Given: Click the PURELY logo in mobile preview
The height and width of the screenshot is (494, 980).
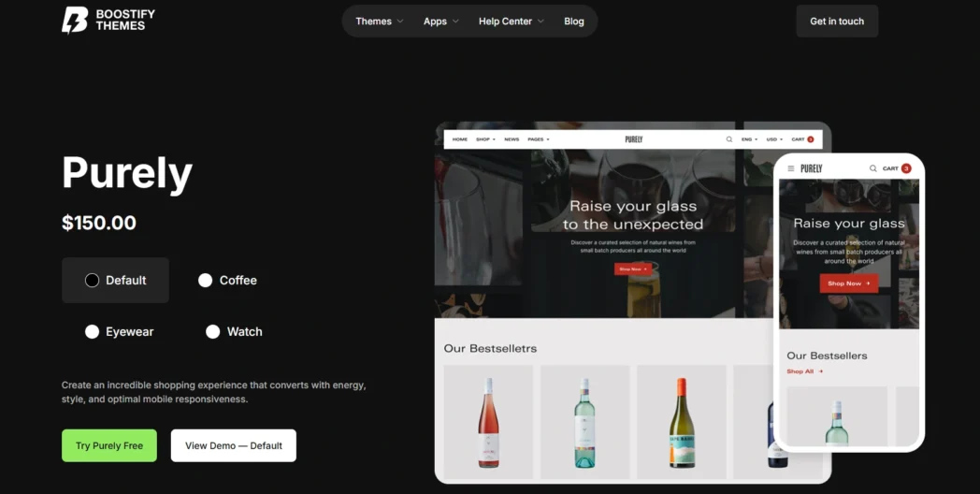Looking at the screenshot, I should (812, 168).
